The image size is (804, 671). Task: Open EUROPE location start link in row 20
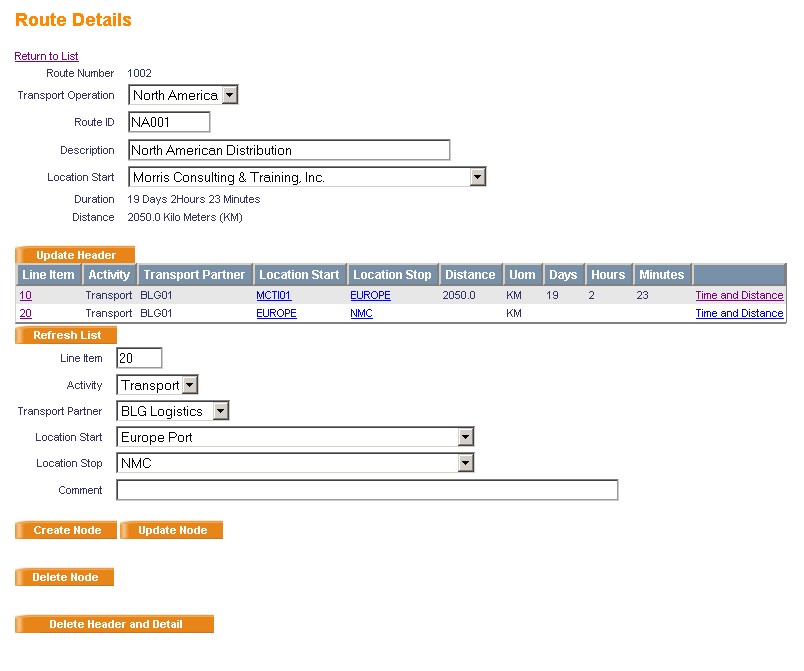pos(276,313)
